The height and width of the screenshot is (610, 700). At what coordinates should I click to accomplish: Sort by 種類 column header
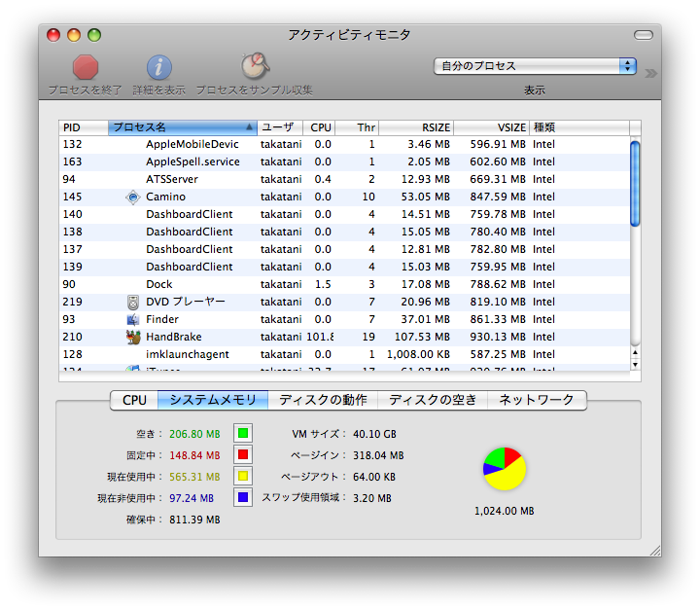tap(579, 127)
